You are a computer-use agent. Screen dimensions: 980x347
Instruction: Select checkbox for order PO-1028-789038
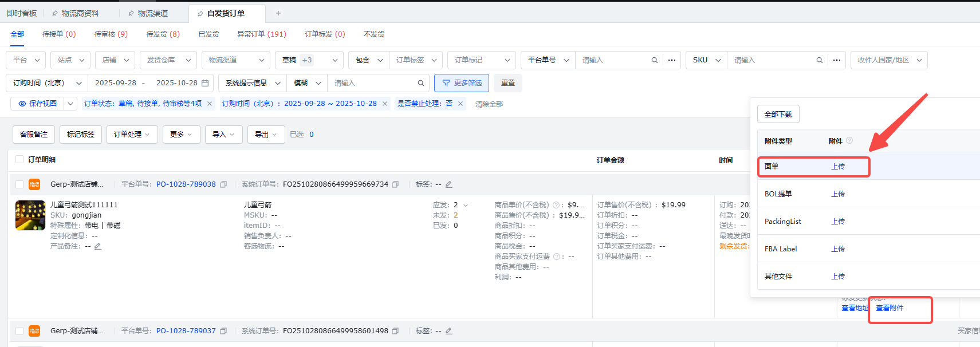(x=19, y=184)
